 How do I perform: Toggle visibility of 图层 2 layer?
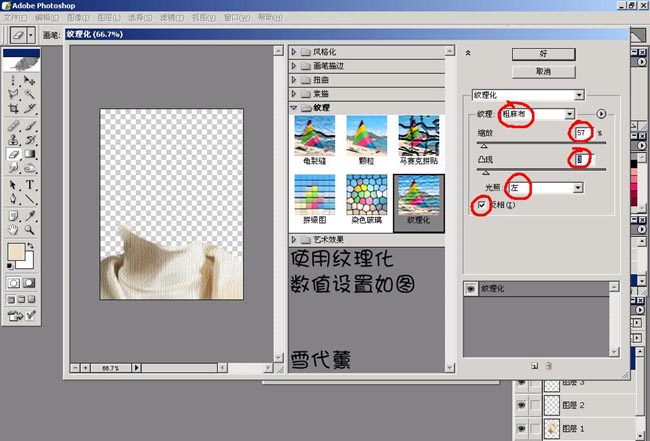pos(520,406)
